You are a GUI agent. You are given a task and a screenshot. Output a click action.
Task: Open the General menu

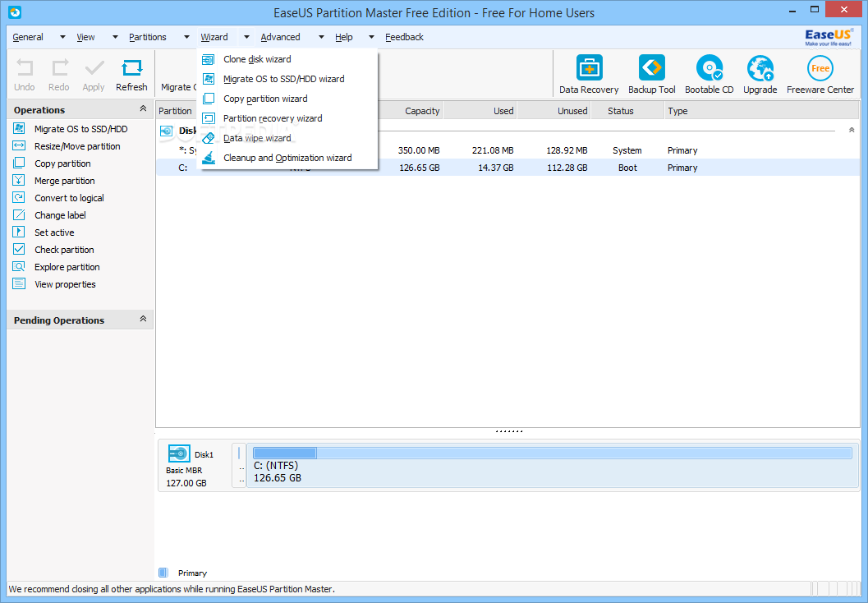coord(28,37)
